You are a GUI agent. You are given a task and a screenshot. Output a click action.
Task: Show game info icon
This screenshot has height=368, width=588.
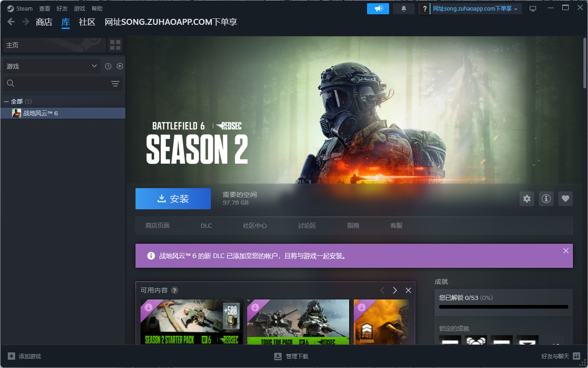(546, 199)
